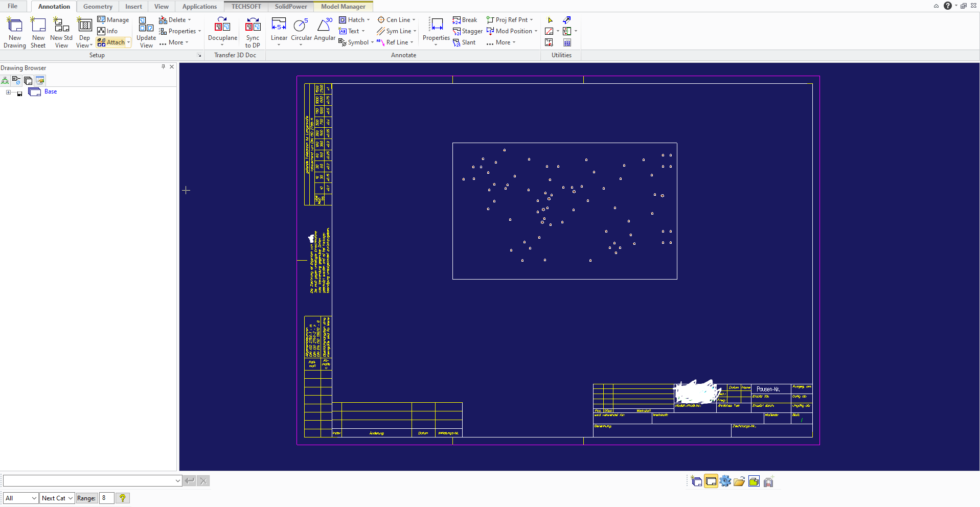Open the settings gear in the bottom toolbar
The width and height of the screenshot is (980, 507).
coord(725,481)
